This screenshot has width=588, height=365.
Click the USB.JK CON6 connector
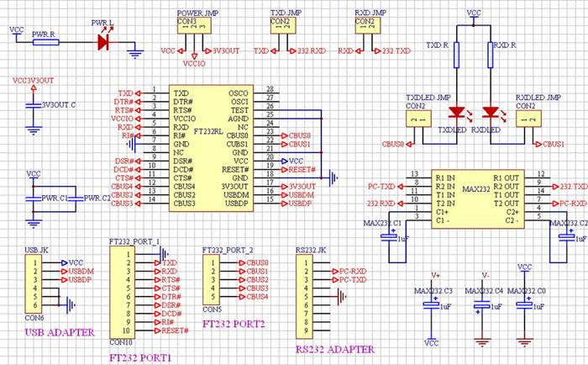tap(34, 284)
